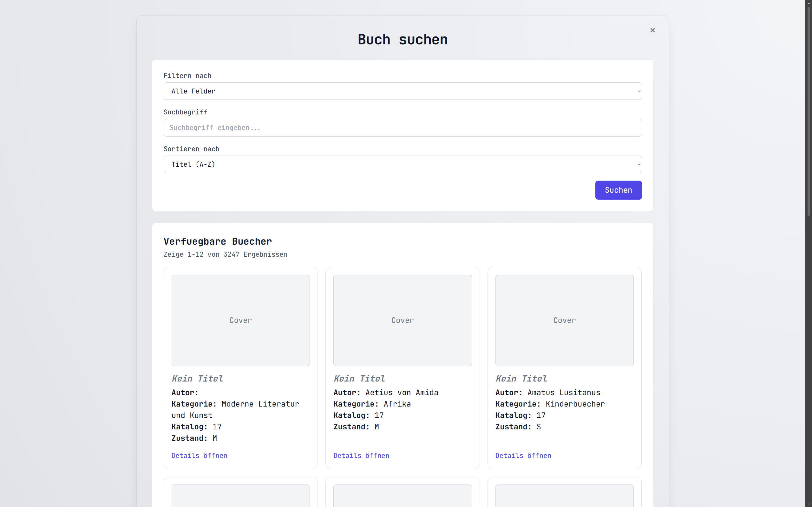
Task: Open details for Amatus Lusitanus book
Action: [523, 455]
